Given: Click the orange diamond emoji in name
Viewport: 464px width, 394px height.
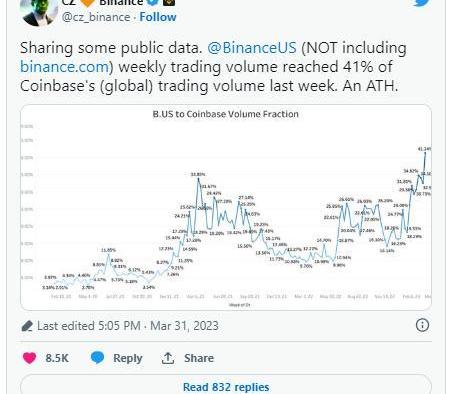Looking at the screenshot, I should coord(88,2).
